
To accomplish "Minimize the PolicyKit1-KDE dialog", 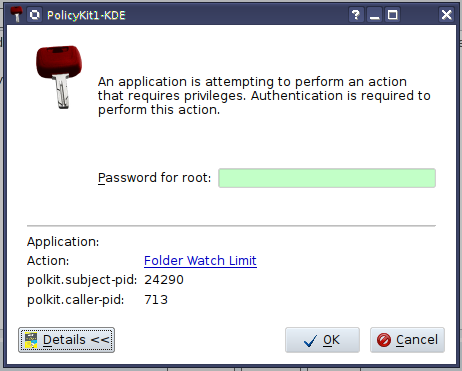I will (x=374, y=15).
